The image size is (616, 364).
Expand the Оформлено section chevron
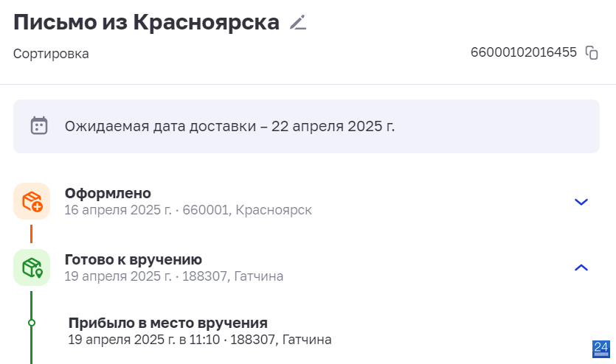pyautogui.click(x=581, y=202)
